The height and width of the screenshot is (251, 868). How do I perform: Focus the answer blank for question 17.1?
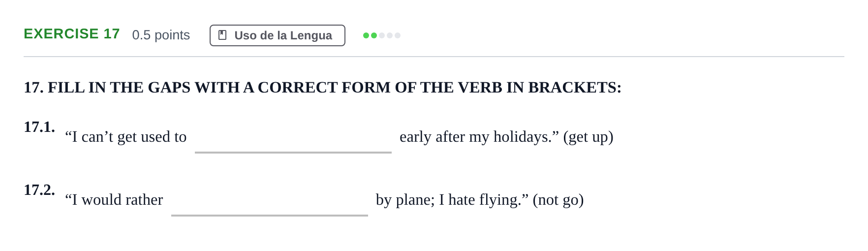(293, 139)
